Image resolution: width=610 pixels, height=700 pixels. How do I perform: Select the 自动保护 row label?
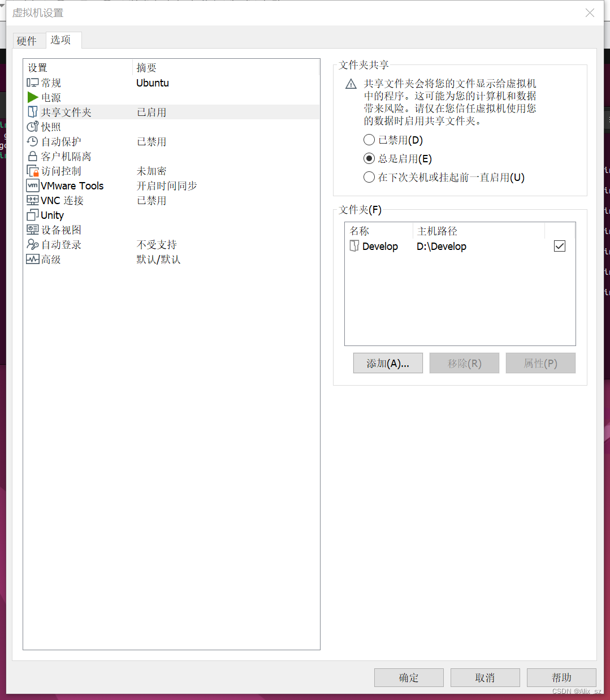(x=61, y=141)
